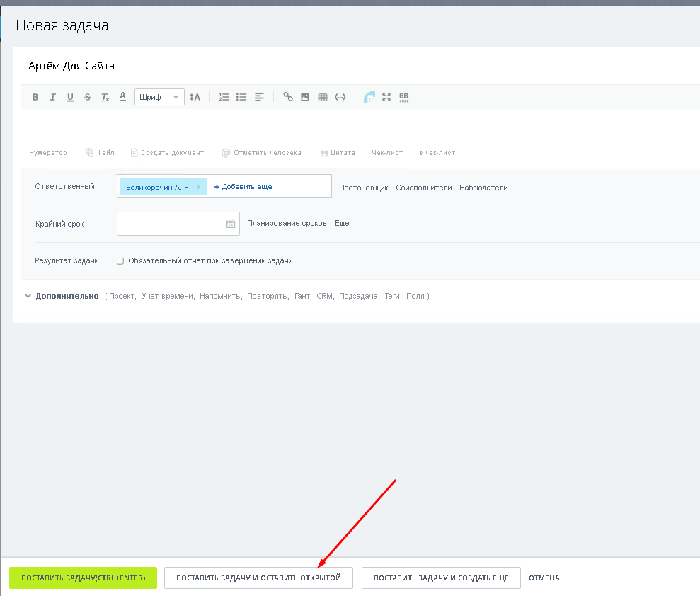This screenshot has height=596, width=700.
Task: Insert a numbered list
Action: 224,97
